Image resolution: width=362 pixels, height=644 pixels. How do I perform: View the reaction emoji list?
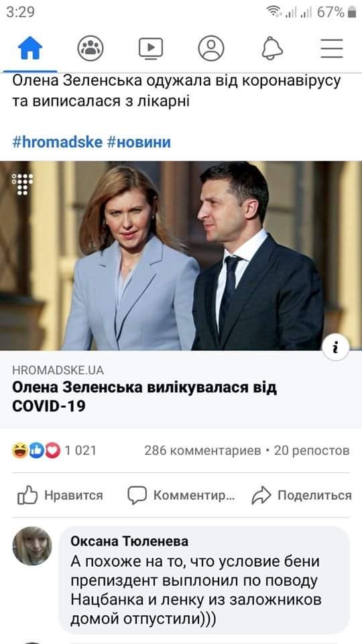click(x=36, y=451)
